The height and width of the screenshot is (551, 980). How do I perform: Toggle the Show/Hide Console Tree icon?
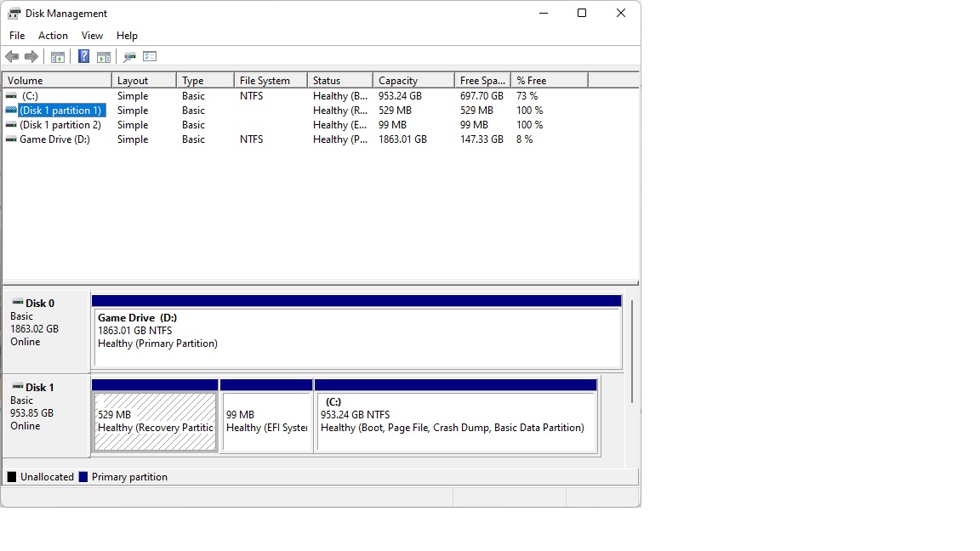coord(58,57)
